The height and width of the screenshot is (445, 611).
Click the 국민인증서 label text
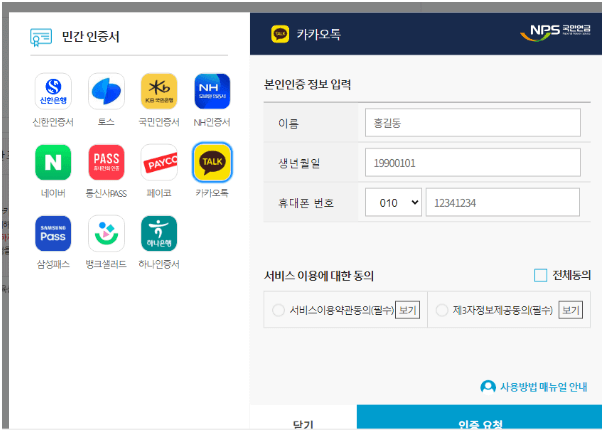click(159, 122)
